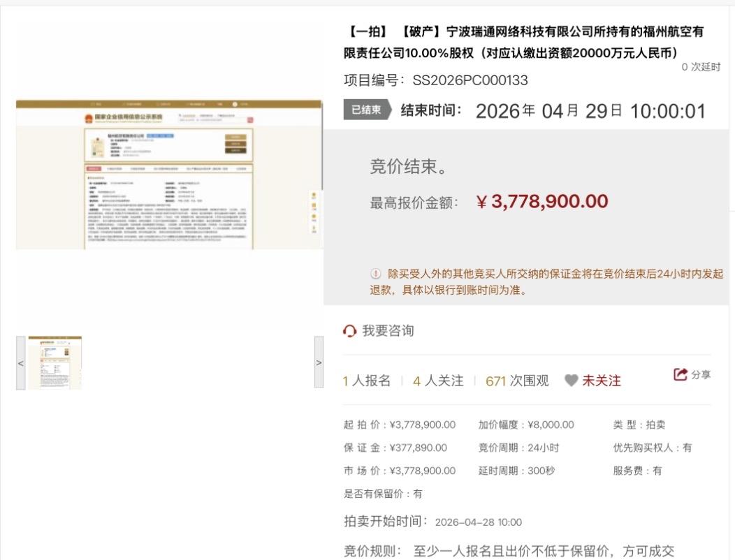Click the 分享 share link
The height and width of the screenshot is (560, 735).
click(x=701, y=374)
